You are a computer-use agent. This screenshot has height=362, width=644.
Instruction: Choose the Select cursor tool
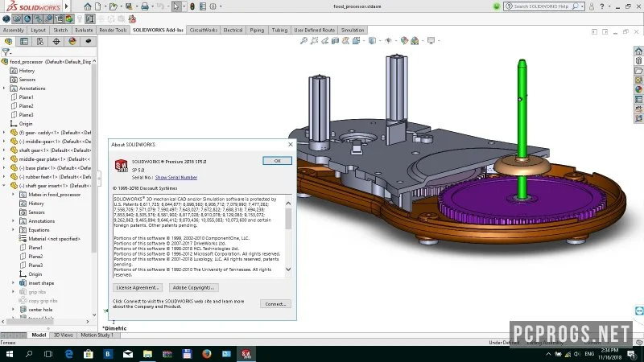click(x=175, y=6)
